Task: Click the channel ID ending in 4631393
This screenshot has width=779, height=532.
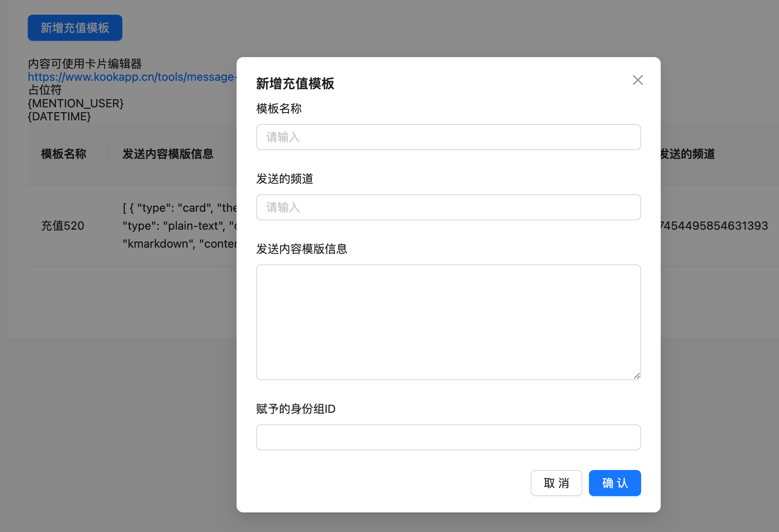Action: click(x=714, y=226)
